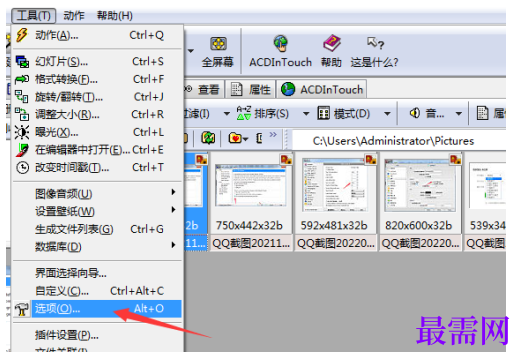This screenshot has height=362, width=528.
Task: Choose 界面选择向导... menu entry
Action: click(x=97, y=273)
